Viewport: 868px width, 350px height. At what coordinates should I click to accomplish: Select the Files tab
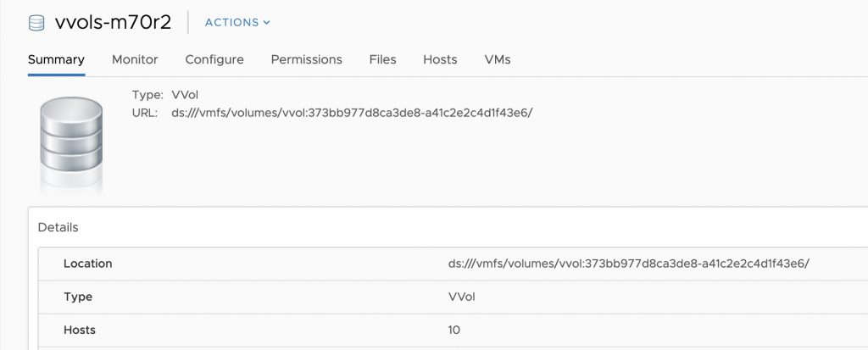[382, 59]
